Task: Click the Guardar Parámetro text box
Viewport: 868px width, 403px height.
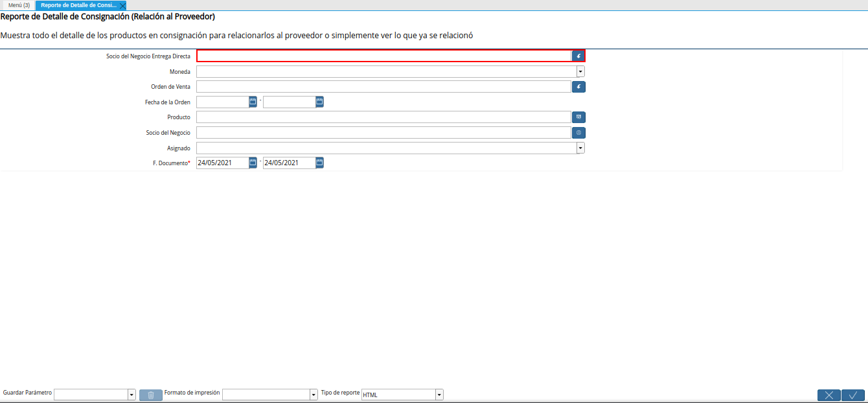Action: (x=91, y=395)
